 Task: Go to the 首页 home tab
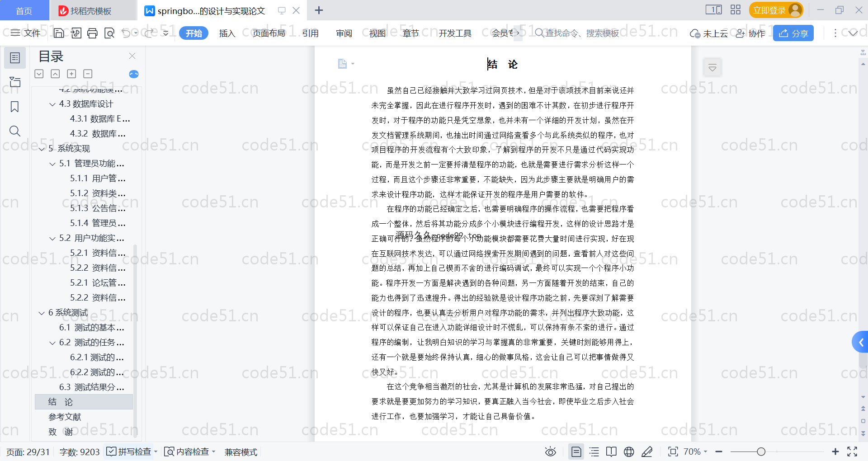(x=24, y=10)
